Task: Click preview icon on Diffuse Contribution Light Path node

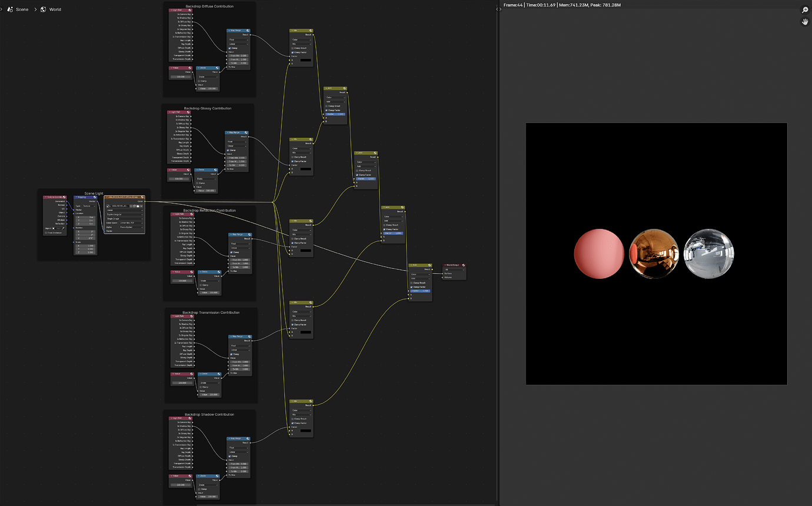Action: tap(189, 11)
